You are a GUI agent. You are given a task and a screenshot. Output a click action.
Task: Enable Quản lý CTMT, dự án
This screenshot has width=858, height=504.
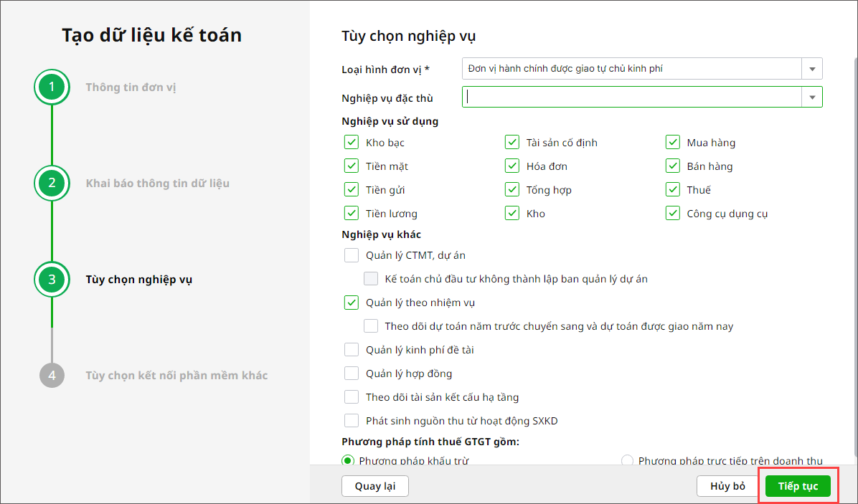[352, 255]
